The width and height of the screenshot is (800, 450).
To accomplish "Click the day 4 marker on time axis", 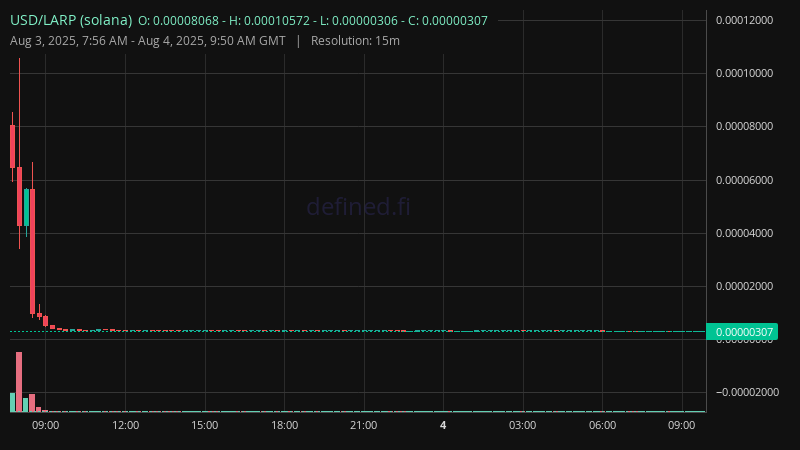I will coord(443,426).
